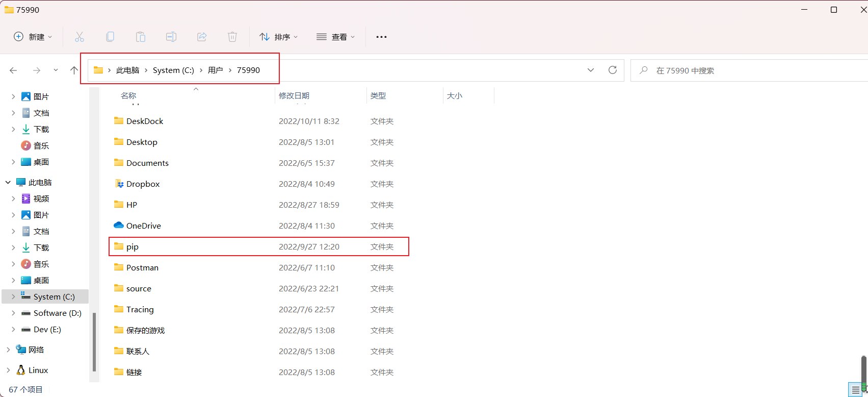The width and height of the screenshot is (868, 397).
Task: Go up one level with the up arrow
Action: coord(74,70)
